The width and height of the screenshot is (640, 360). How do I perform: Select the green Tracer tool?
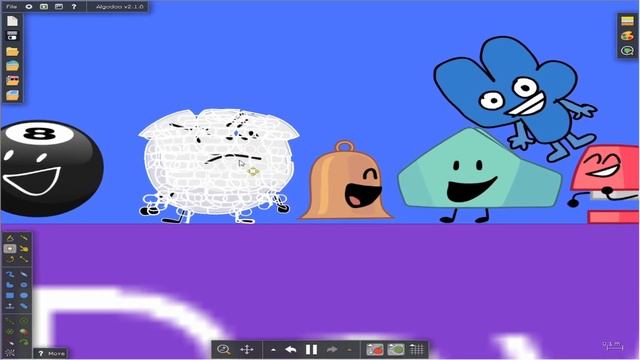(24, 342)
